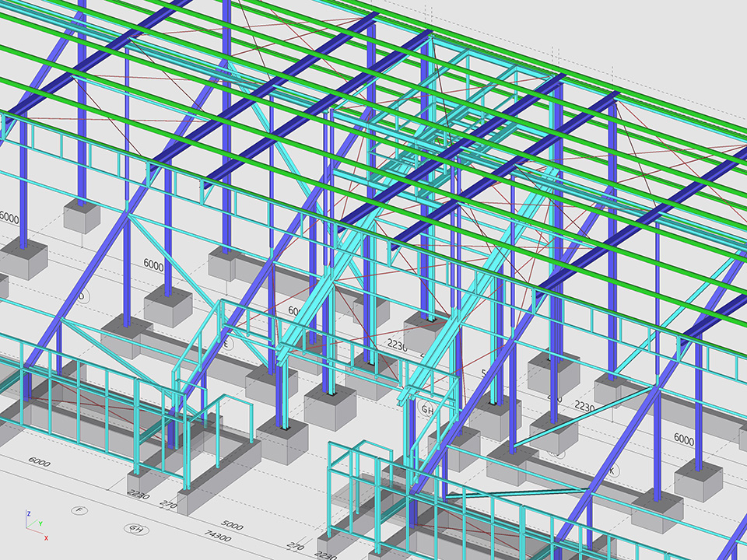Click the green Y axis label

pyautogui.click(x=40, y=524)
